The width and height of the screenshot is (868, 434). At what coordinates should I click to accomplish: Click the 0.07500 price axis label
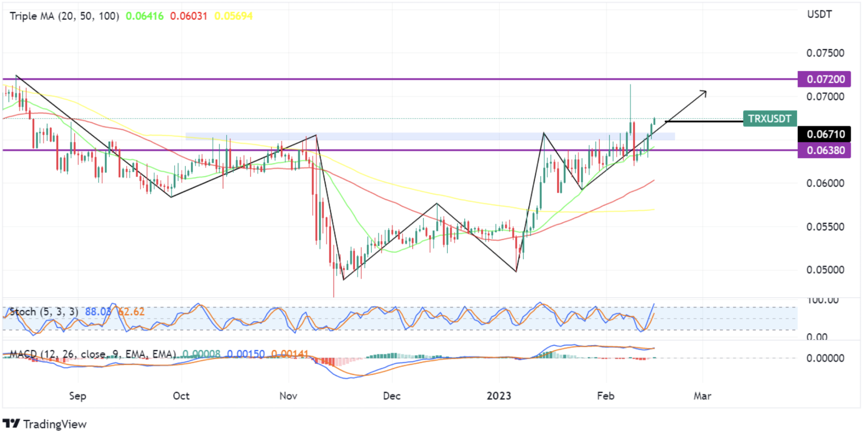click(825, 53)
